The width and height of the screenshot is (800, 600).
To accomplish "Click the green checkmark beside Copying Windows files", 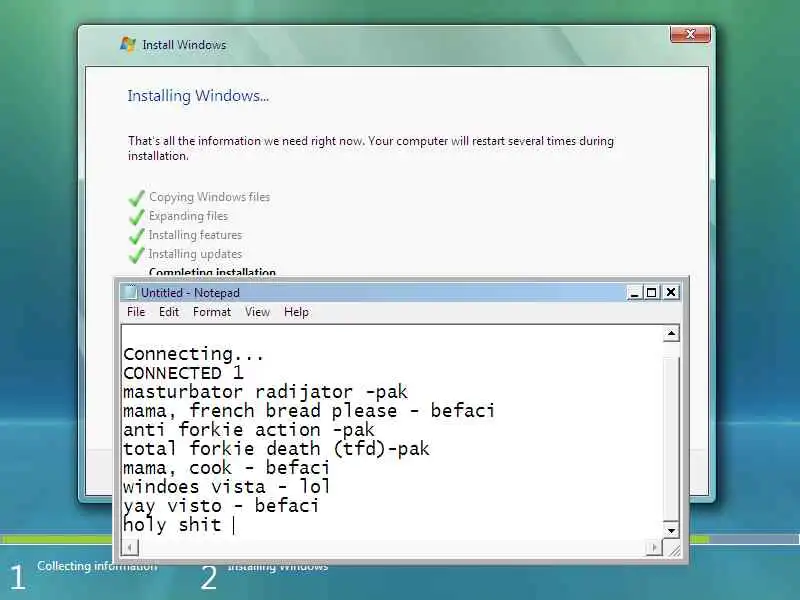I will (136, 197).
